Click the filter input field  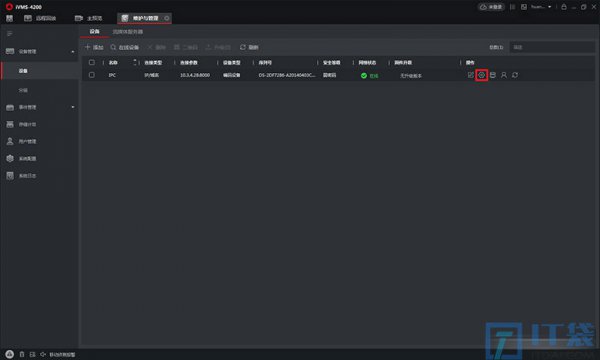click(x=552, y=47)
